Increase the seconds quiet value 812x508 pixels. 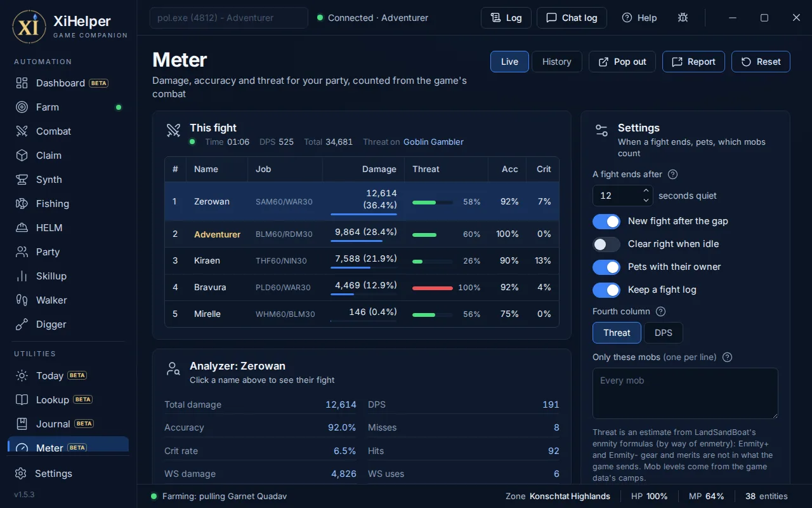646,190
